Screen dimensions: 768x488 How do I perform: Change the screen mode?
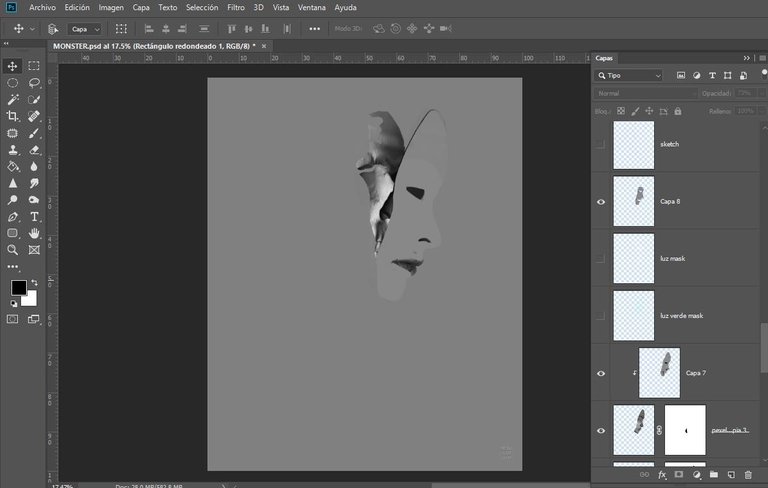tap(34, 319)
